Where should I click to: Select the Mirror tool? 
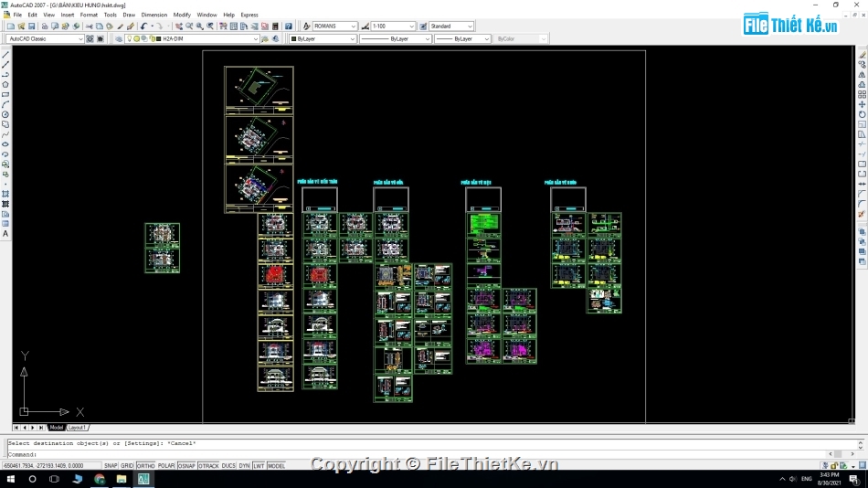(862, 75)
